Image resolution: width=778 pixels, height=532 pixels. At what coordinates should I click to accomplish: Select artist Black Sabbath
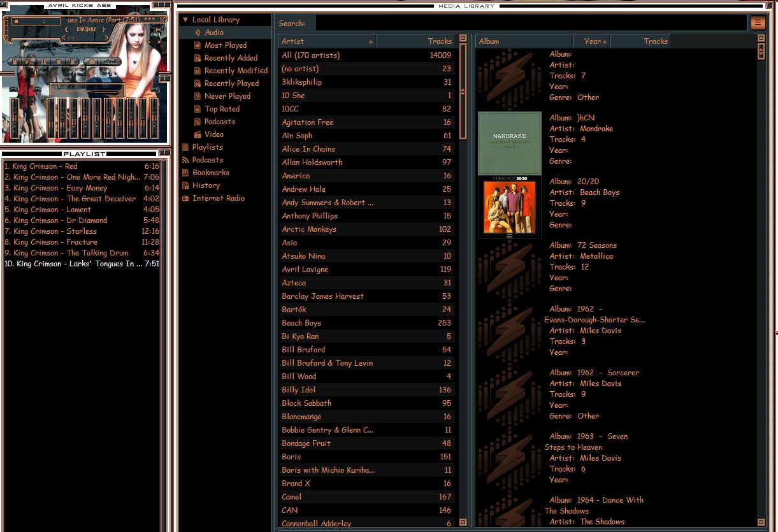coord(366,403)
